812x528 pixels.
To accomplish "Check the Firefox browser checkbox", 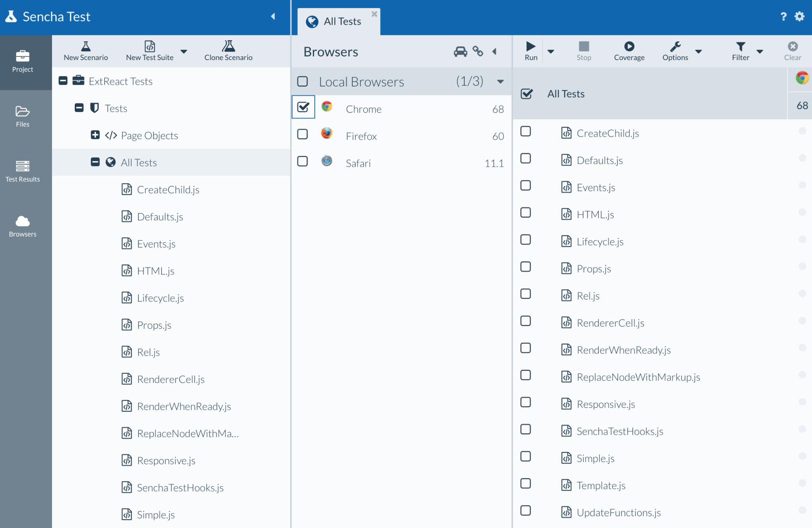I will point(303,134).
